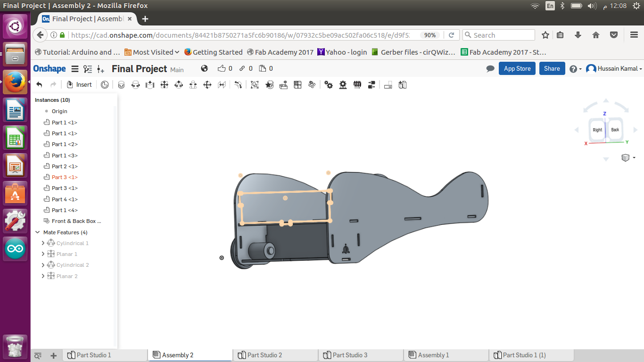Undo the last assembly action
Viewport: 644px width, 362px height.
coord(39,85)
